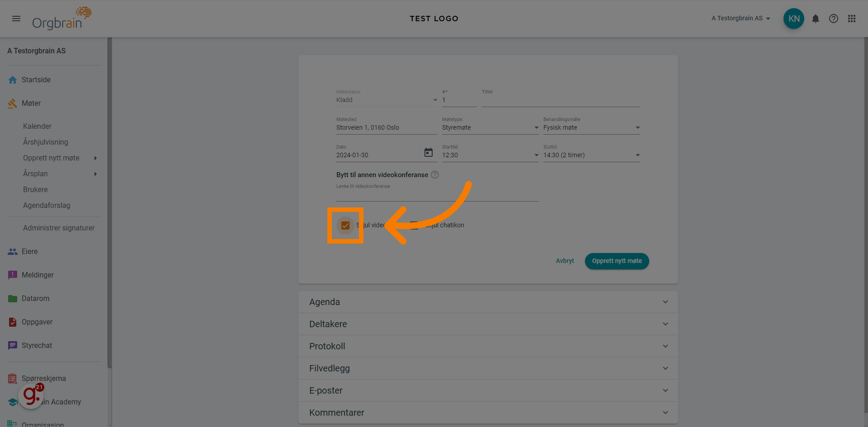Click the Spørreskjema clipboard icon
Image resolution: width=868 pixels, height=427 pixels.
click(x=13, y=379)
